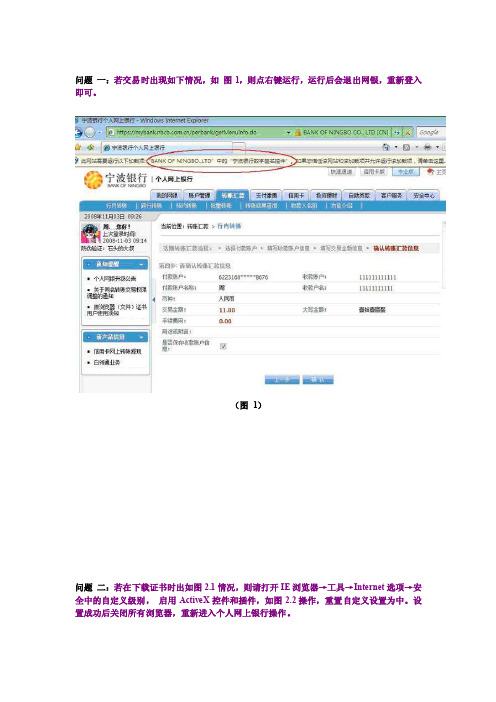Click the IE Home toolbar icon
This screenshot has width=496, height=702.
tap(386, 147)
